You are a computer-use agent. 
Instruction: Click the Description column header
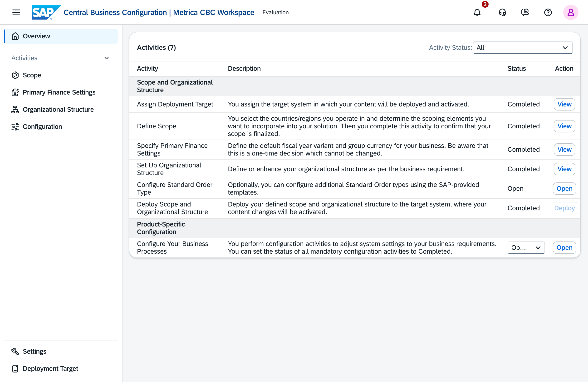[244, 69]
